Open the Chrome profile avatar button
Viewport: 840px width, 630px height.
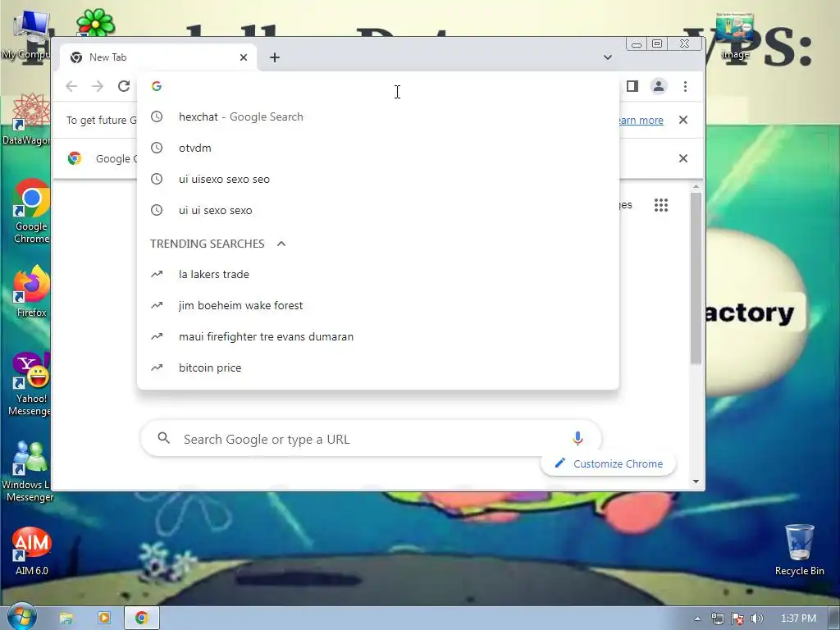(x=659, y=86)
